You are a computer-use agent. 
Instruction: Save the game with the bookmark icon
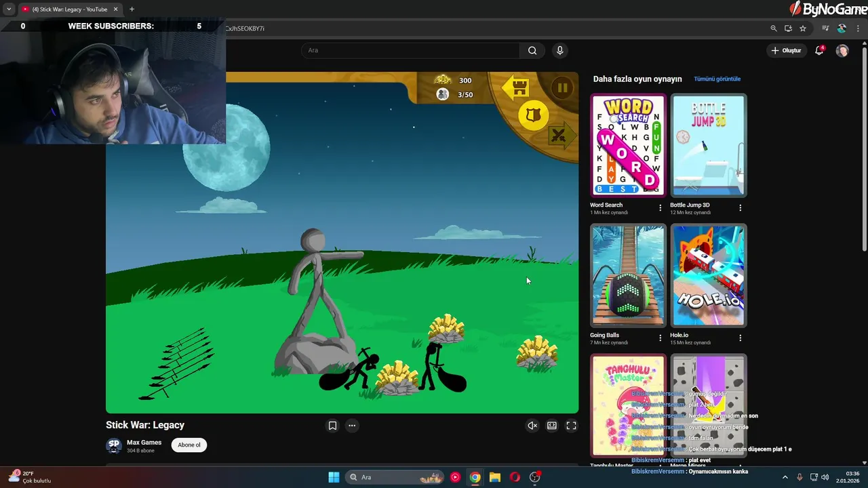pos(332,426)
